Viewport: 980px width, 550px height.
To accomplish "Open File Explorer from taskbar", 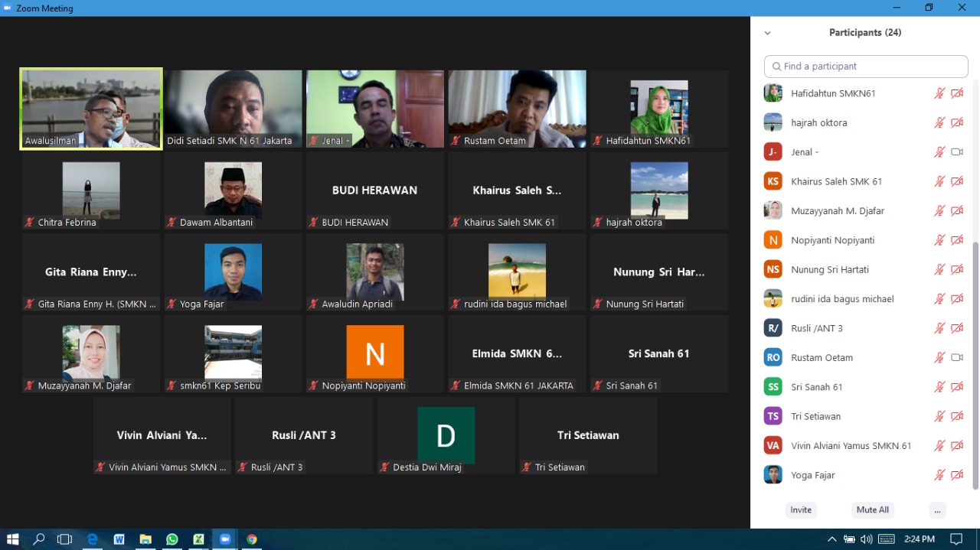I will (x=145, y=539).
